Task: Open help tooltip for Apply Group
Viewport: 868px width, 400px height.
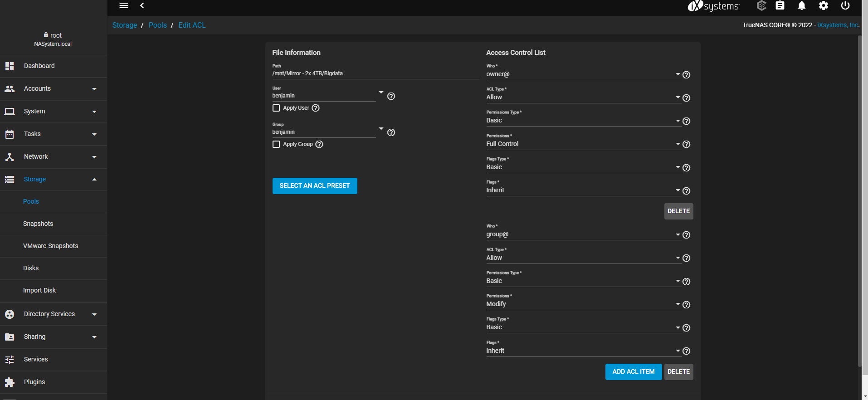Action: pyautogui.click(x=319, y=144)
